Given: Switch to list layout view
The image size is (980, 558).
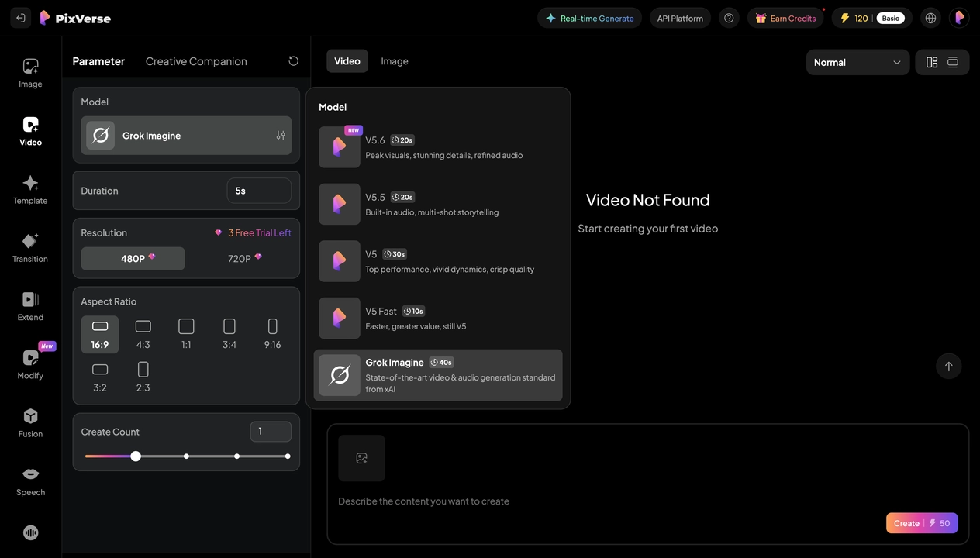Looking at the screenshot, I should click(x=953, y=62).
